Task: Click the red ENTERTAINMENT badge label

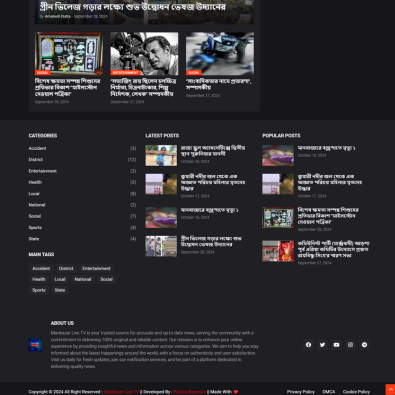Action: [125, 73]
